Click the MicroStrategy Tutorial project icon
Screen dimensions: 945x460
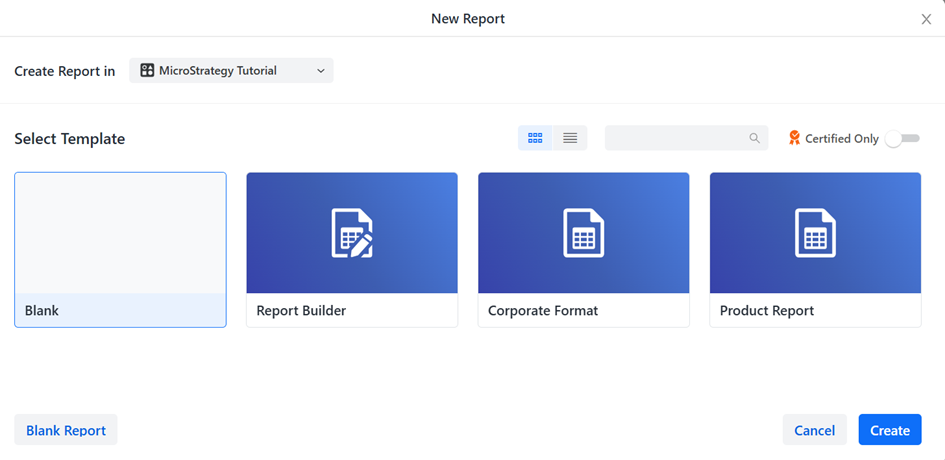(x=147, y=71)
